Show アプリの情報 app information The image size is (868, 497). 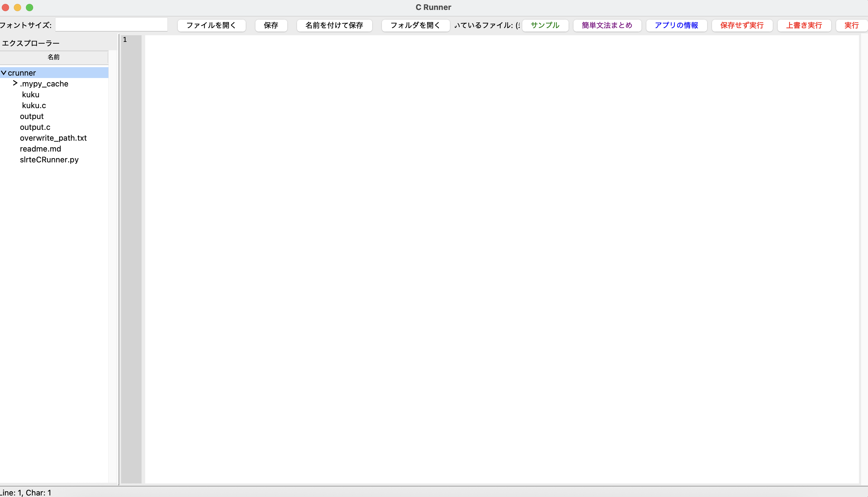[x=676, y=25]
